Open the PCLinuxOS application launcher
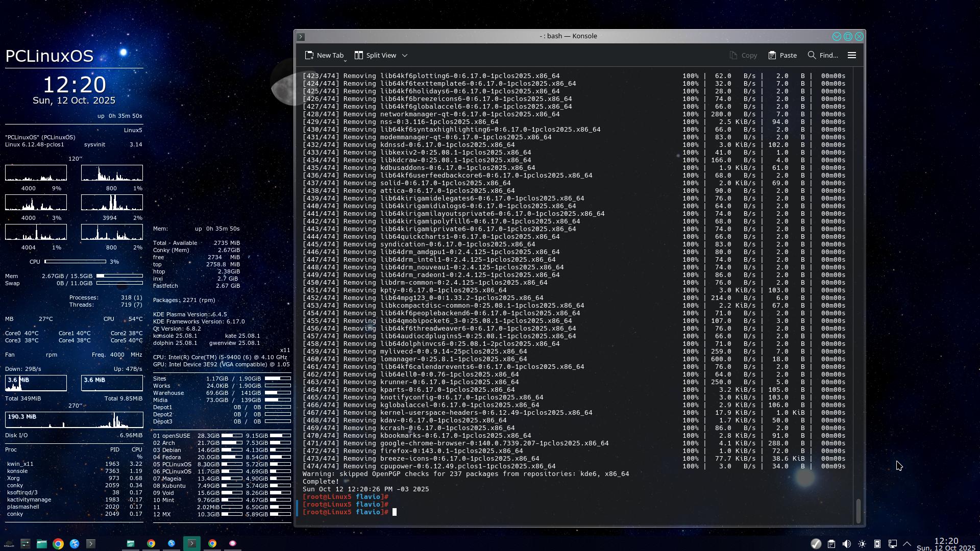 [x=9, y=544]
